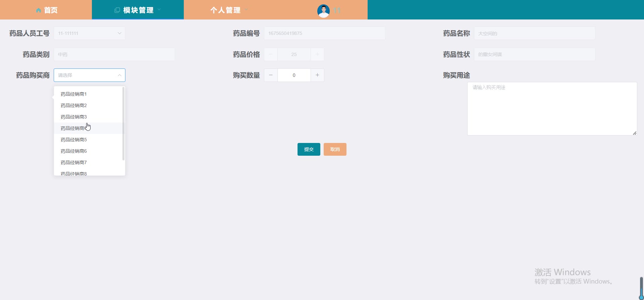Screen dimensions: 644x300
Task: Click the user avatar picture
Action: click(323, 11)
